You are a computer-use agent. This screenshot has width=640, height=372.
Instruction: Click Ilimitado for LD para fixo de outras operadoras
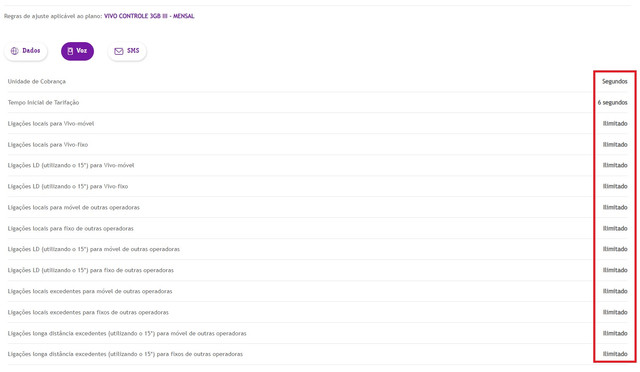615,270
